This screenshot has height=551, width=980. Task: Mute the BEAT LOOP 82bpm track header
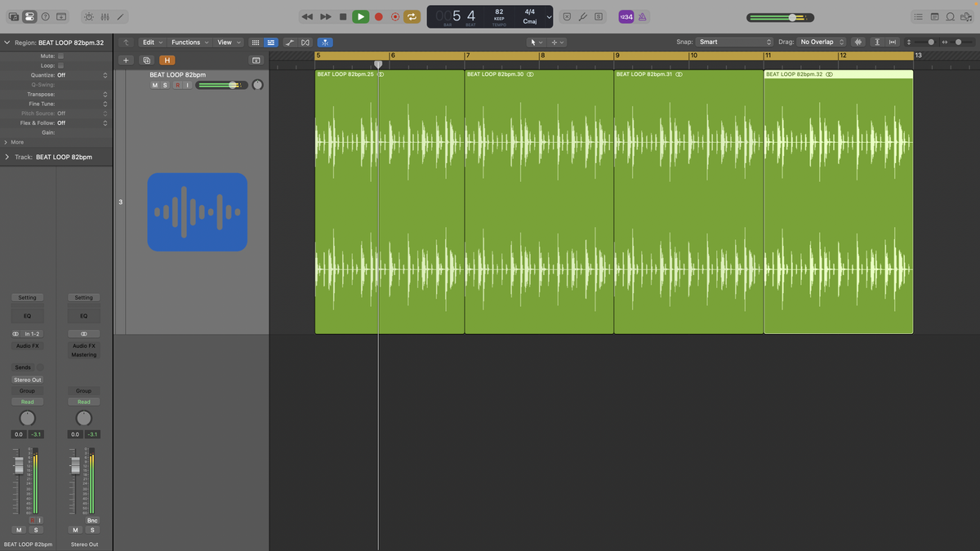click(x=155, y=85)
